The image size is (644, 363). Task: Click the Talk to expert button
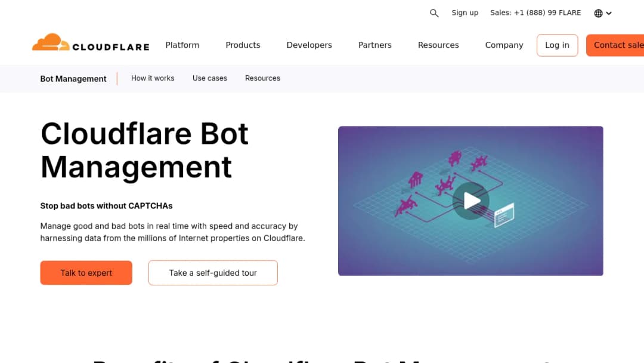pos(86,273)
